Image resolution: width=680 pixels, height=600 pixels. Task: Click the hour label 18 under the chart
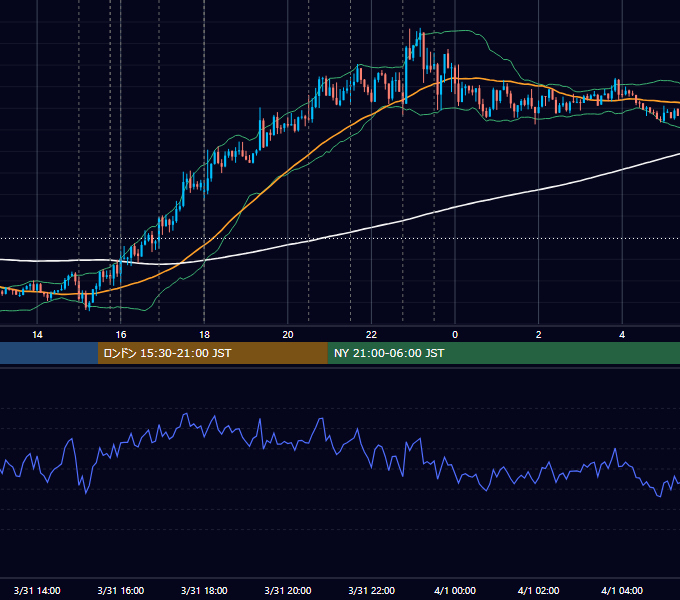204,334
